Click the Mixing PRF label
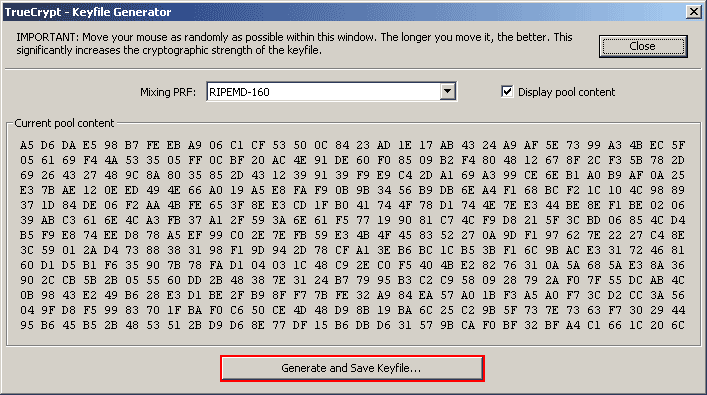 pos(168,92)
